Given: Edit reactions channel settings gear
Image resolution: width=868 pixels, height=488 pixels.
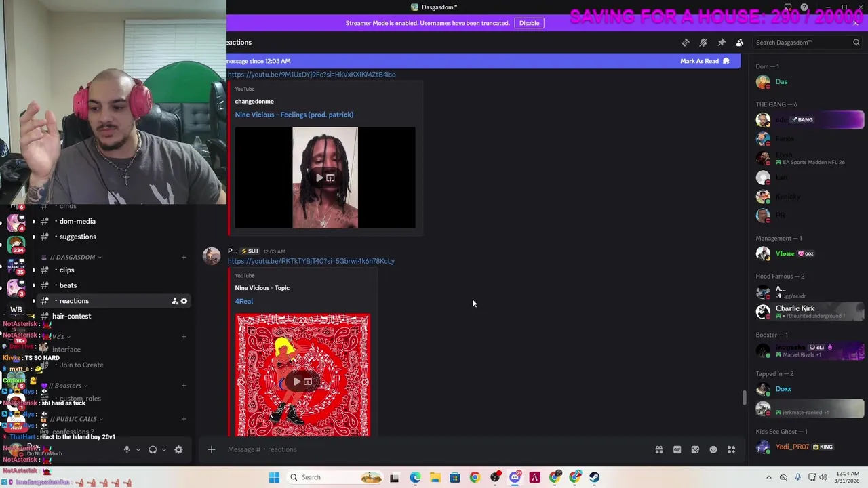Looking at the screenshot, I should coord(184,301).
